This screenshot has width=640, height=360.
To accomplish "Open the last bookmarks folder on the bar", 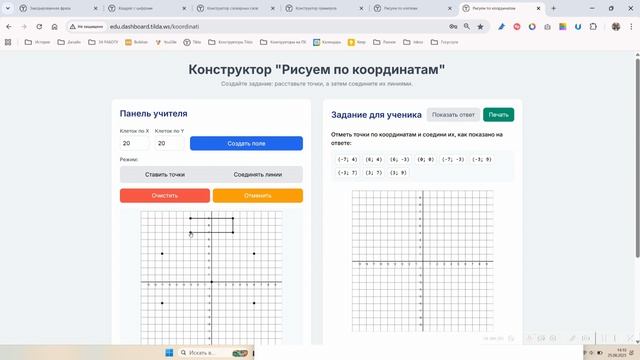I will tap(444, 42).
